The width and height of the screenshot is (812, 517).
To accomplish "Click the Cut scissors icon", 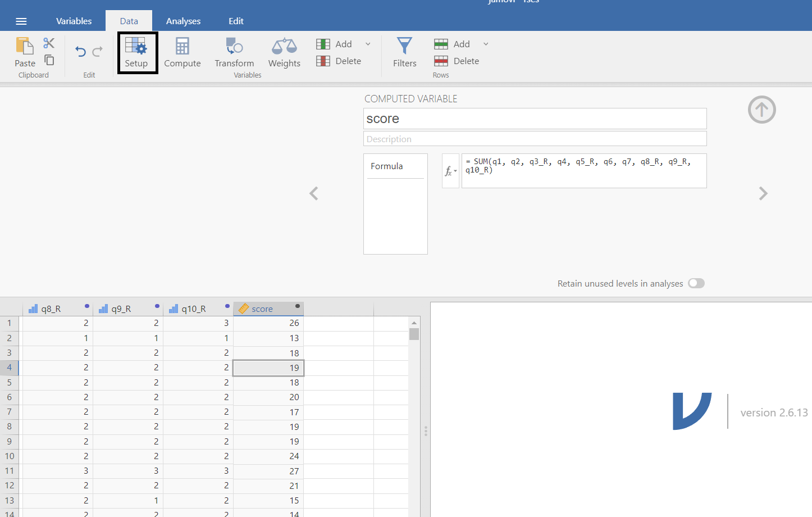I will 49,43.
